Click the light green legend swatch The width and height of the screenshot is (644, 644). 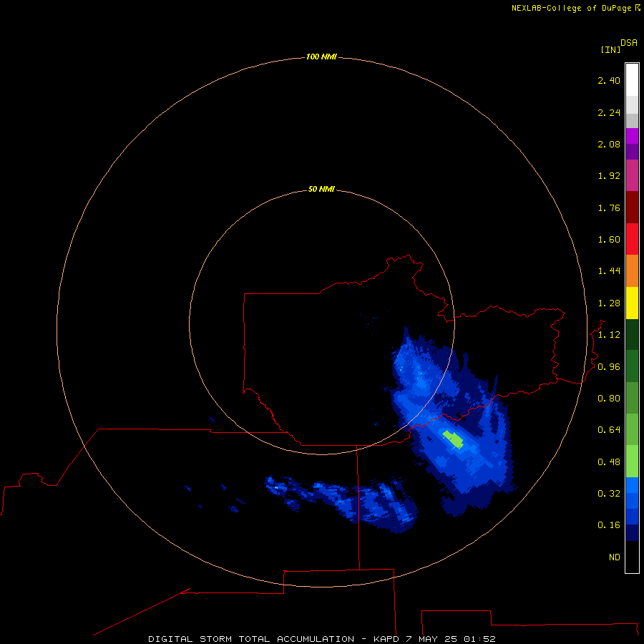pos(632,462)
